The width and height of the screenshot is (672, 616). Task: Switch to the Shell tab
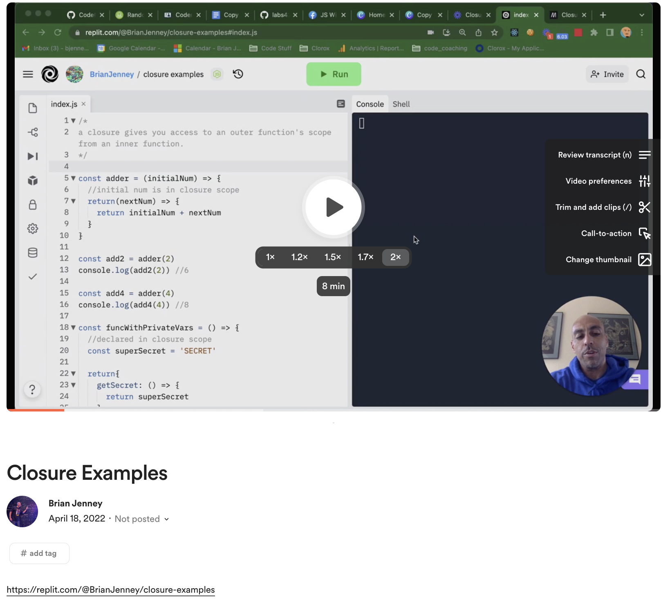[x=401, y=104]
